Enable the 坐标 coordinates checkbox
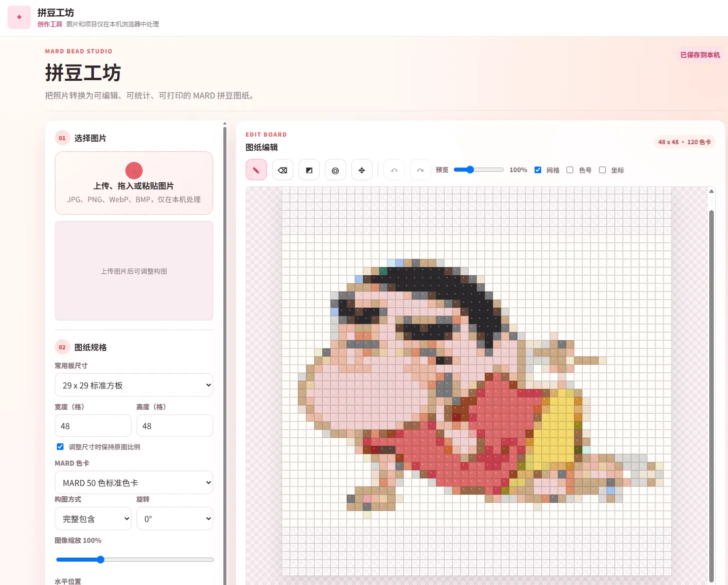The width and height of the screenshot is (728, 585). pyautogui.click(x=603, y=170)
